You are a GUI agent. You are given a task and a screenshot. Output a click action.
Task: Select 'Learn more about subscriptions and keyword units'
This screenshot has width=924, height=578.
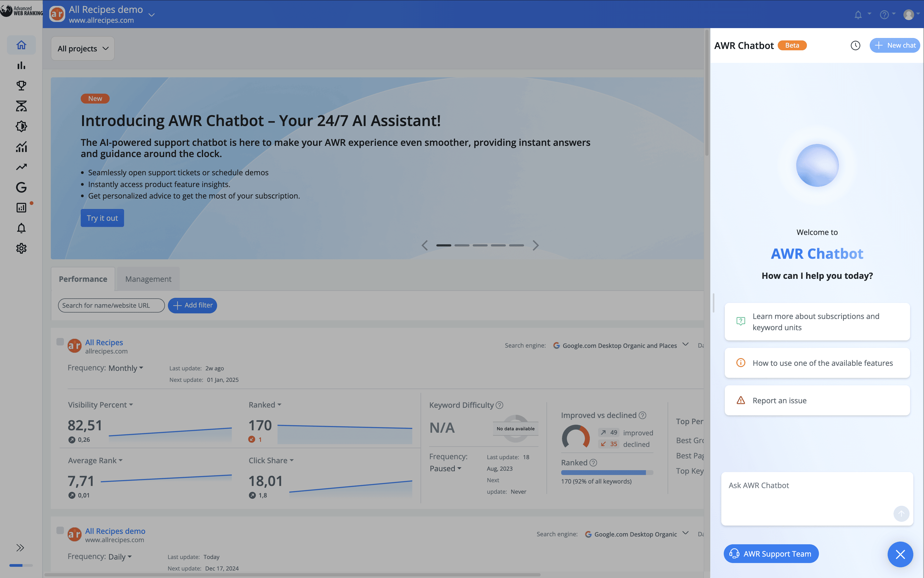(817, 322)
